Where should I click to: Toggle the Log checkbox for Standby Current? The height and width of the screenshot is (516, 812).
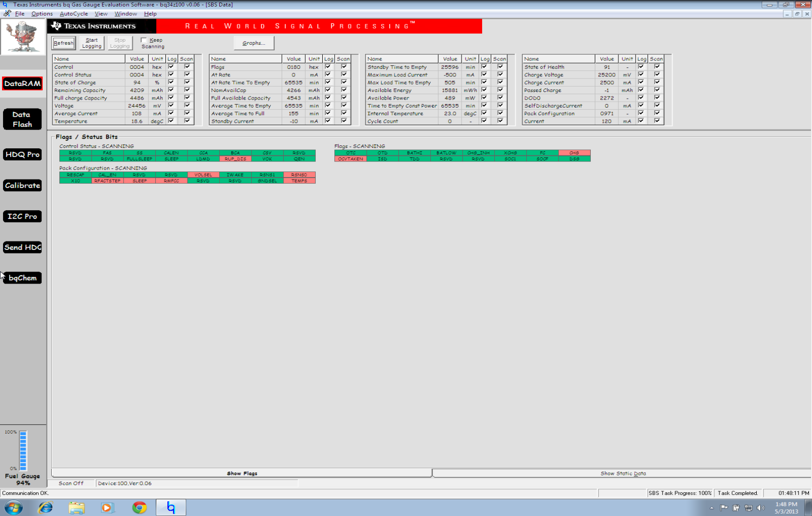(x=328, y=121)
